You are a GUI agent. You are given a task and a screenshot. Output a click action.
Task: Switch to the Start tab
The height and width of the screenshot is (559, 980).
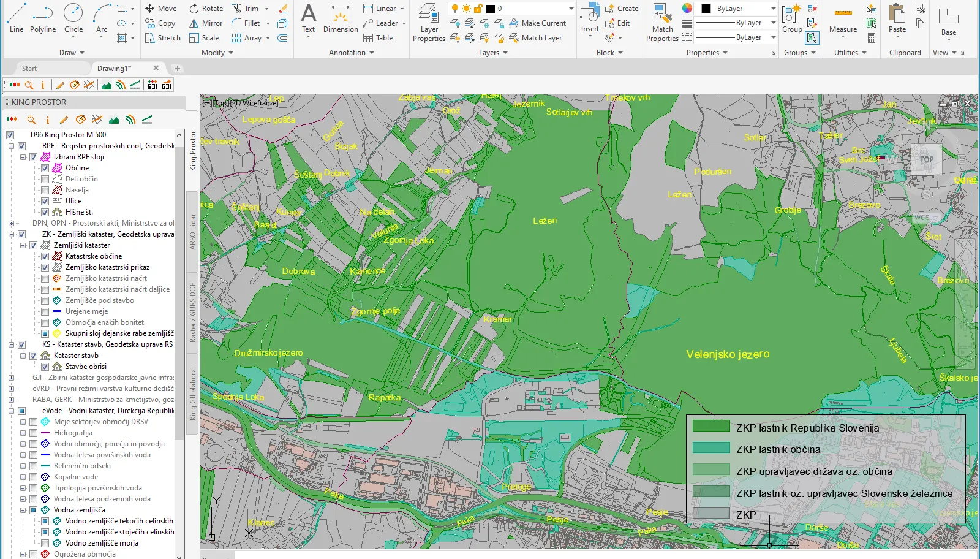(29, 69)
